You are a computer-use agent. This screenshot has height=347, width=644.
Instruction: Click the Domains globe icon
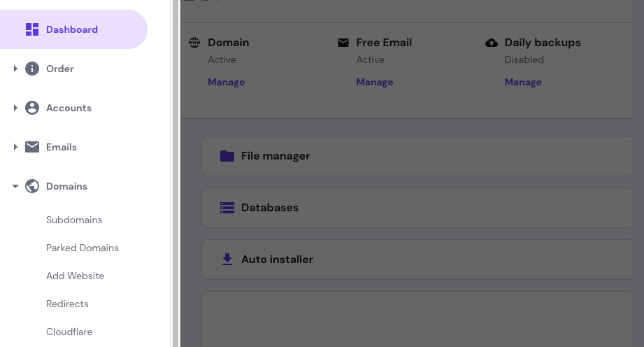(32, 186)
